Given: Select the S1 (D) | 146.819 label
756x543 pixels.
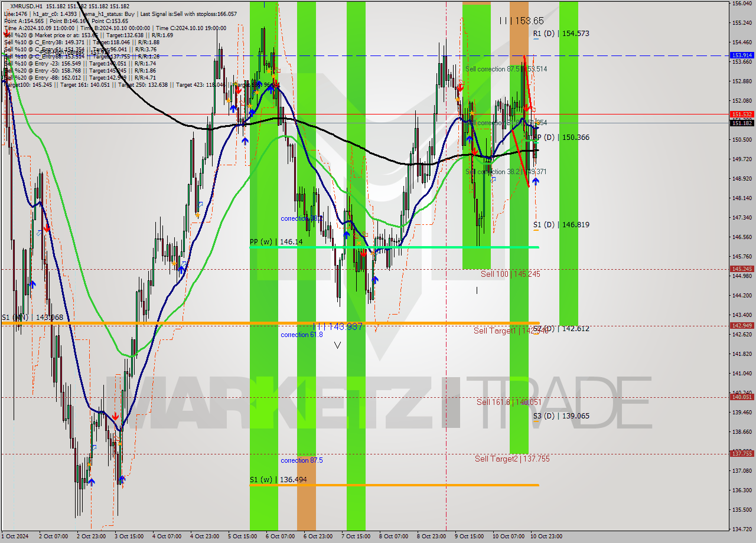Looking at the screenshot, I should point(561,224).
